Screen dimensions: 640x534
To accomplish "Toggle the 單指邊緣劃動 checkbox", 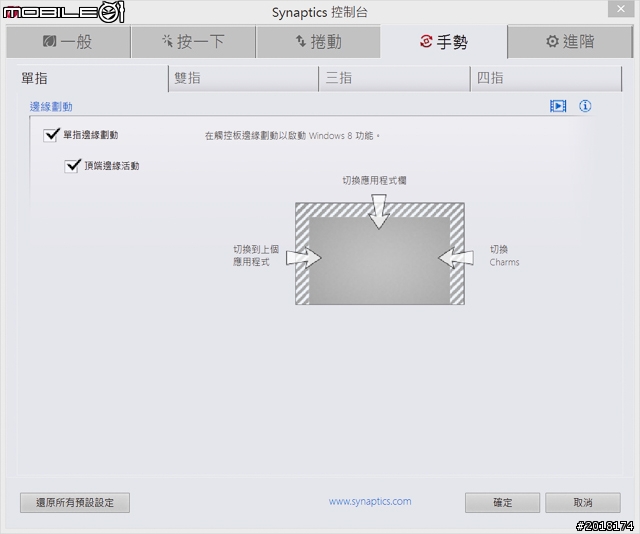I will click(x=51, y=135).
